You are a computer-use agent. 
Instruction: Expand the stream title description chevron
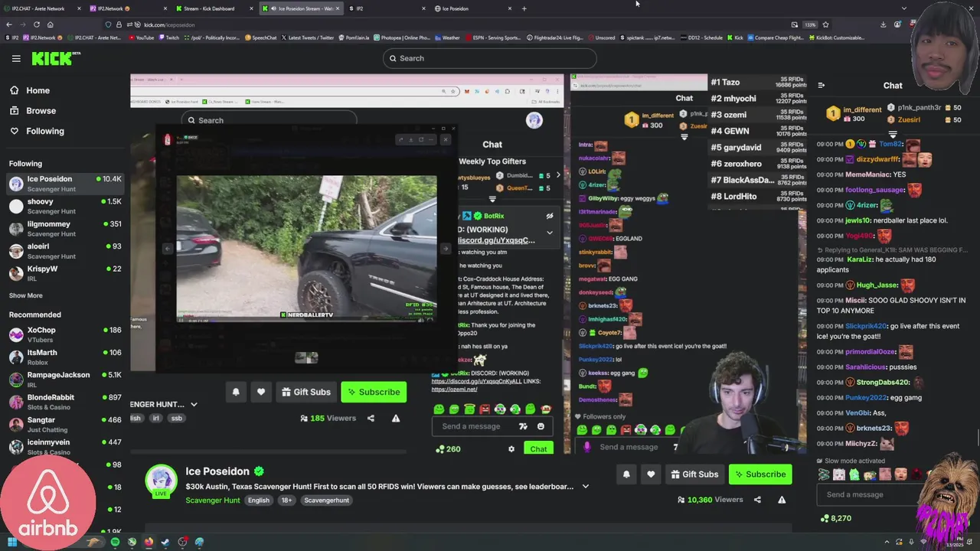[x=586, y=487]
